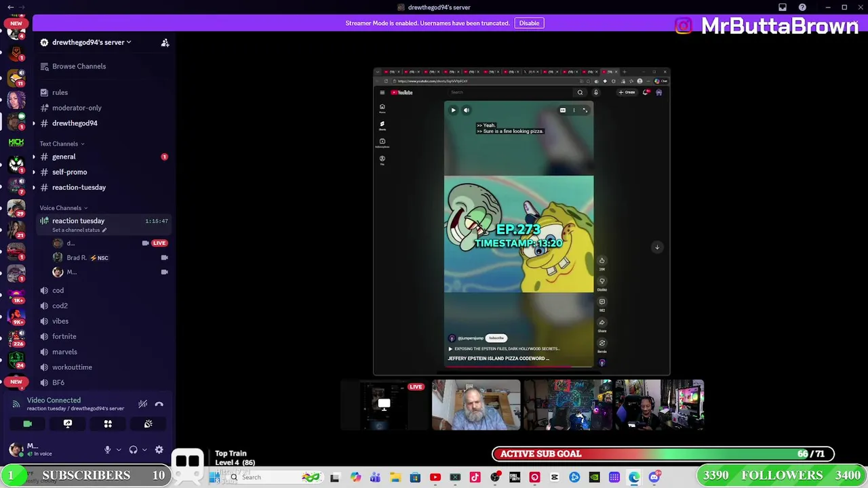Expand the reaction-tuesday text channel arrow
Screen dimensions: 868x488
34,188
